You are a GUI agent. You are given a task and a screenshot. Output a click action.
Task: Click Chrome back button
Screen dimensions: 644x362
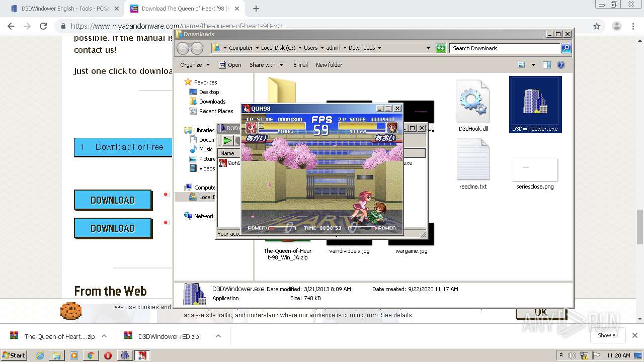11,26
